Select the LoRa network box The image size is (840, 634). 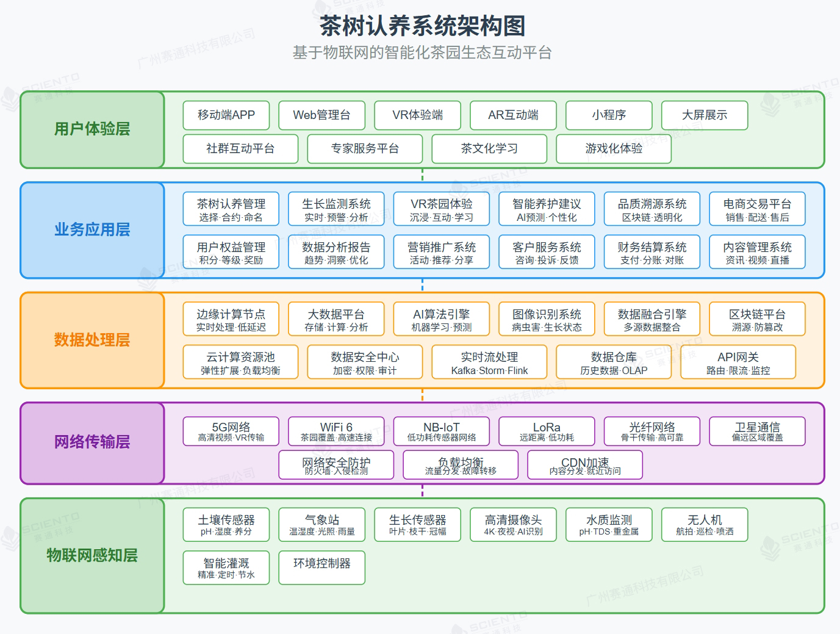point(547,431)
